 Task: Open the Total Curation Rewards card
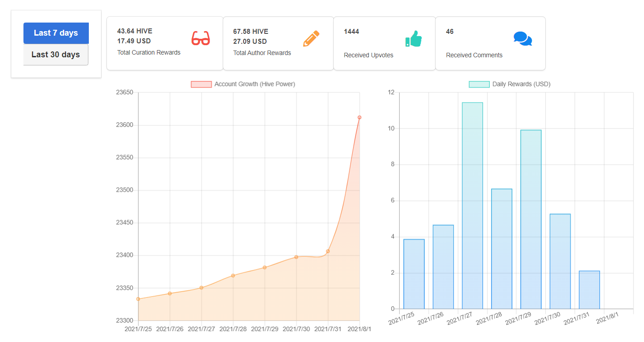coord(165,43)
